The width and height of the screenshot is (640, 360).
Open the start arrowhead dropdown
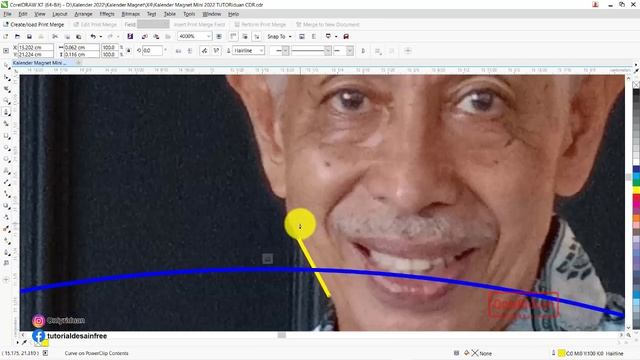click(285, 51)
